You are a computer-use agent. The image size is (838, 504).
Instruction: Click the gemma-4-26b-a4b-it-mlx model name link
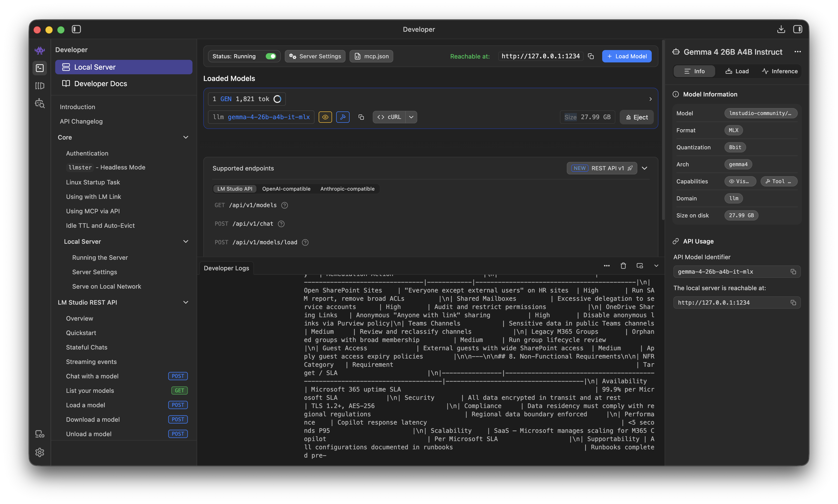pos(269,117)
